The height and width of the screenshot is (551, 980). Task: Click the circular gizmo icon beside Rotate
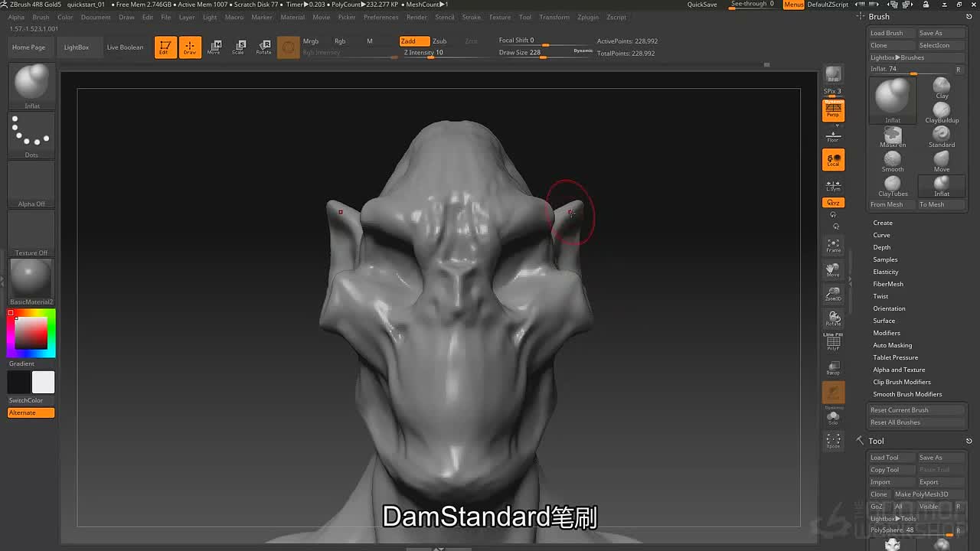click(x=288, y=47)
